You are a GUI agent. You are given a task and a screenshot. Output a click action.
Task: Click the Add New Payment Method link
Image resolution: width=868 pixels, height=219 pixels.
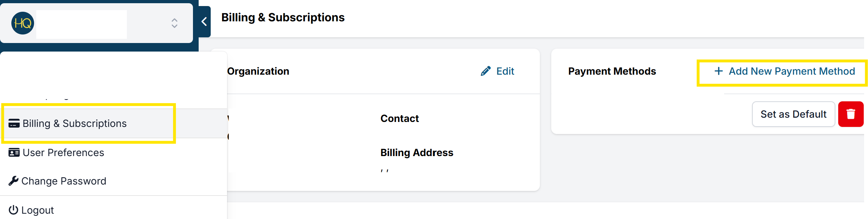(x=791, y=71)
